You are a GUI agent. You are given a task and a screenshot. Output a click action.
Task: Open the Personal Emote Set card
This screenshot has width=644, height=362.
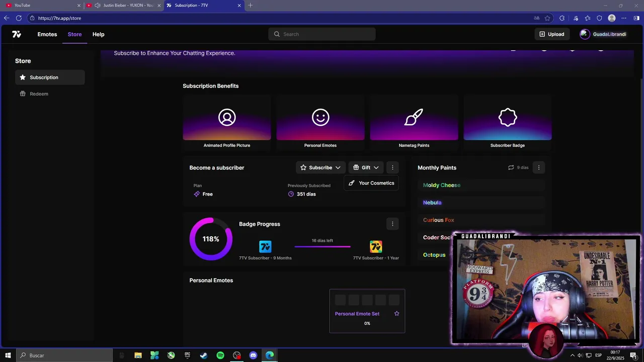tap(367, 311)
